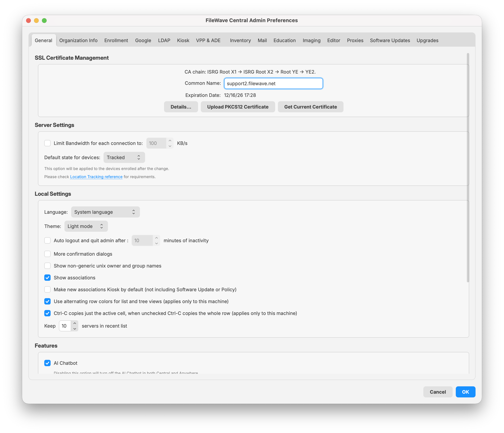Open Default state for devices dropdown
This screenshot has width=504, height=433.
124,157
